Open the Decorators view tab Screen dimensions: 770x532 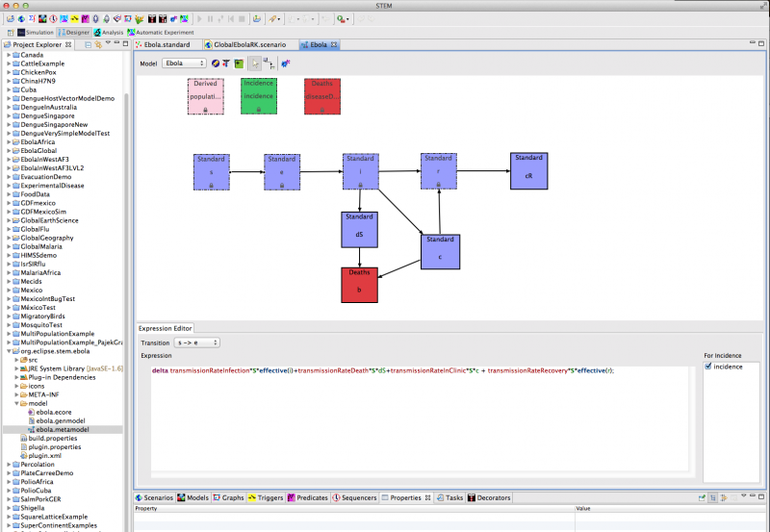[x=489, y=497]
